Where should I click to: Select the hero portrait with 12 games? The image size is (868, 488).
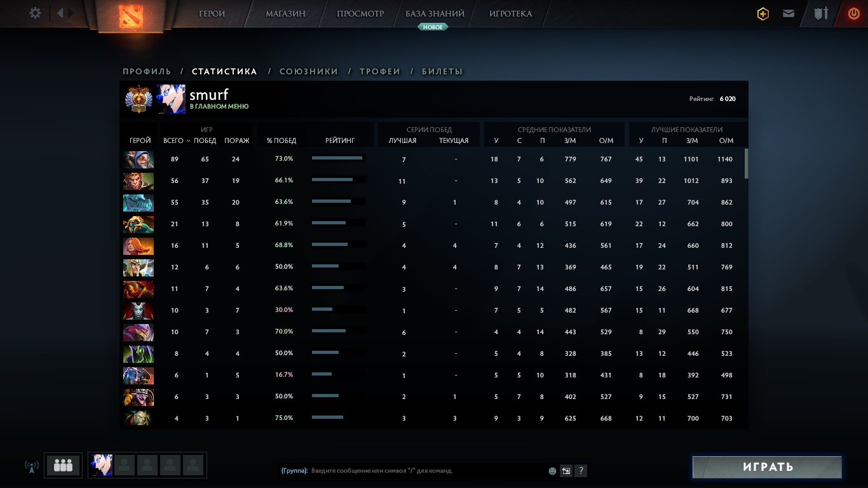(139, 268)
